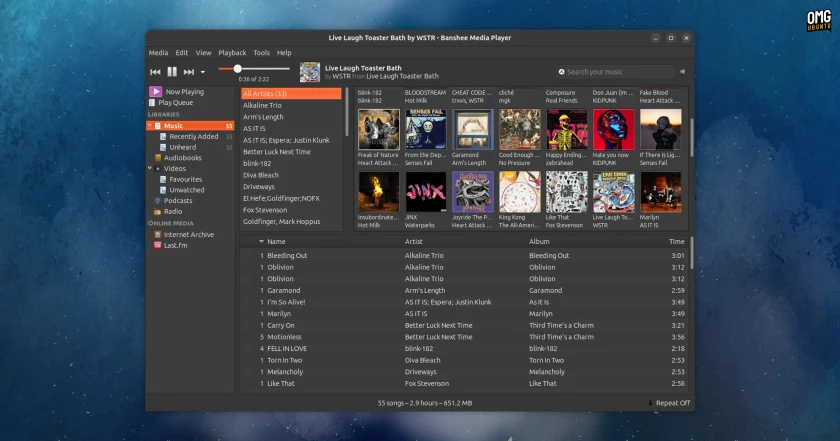Select All Artists (33) in the artist list
Viewport: 840px width, 441px height.
(x=291, y=93)
